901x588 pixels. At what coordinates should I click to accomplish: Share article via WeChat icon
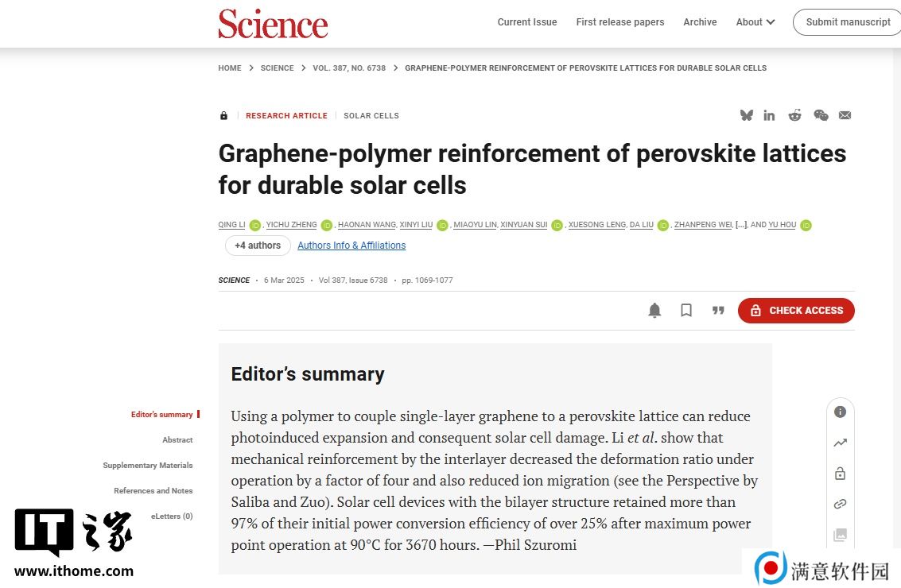pyautogui.click(x=821, y=115)
